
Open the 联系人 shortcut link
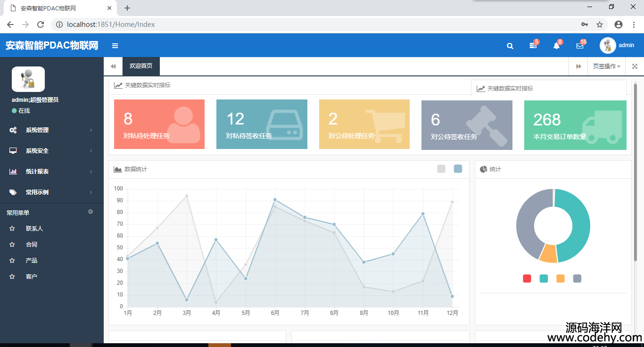tap(34, 229)
